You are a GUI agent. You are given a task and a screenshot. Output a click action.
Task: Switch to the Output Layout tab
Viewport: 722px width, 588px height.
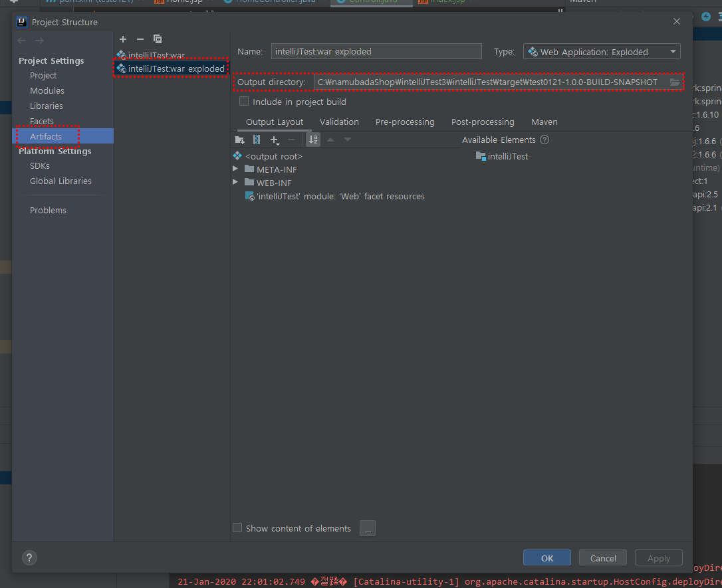pos(275,122)
